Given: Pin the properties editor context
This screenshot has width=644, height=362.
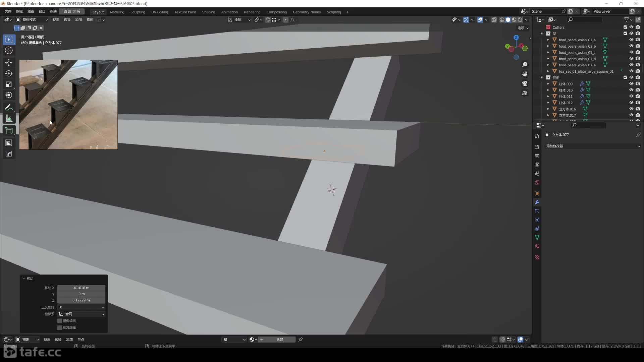Looking at the screenshot, I should tap(638, 135).
